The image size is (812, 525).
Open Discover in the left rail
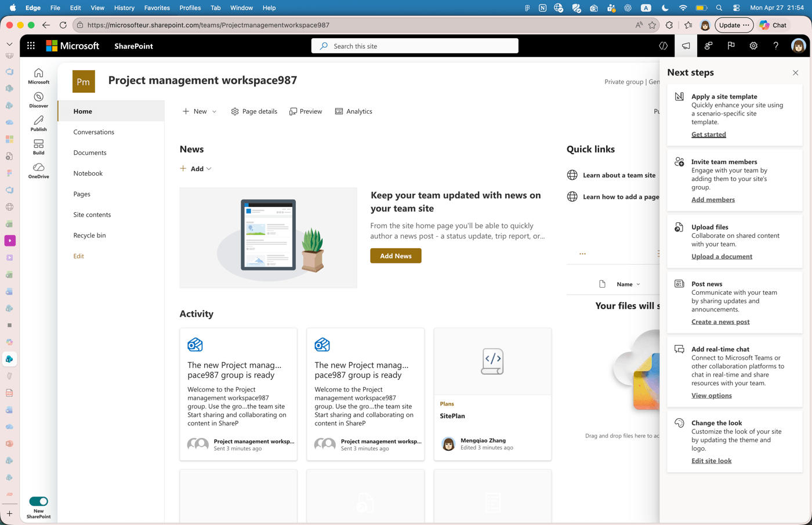pos(38,100)
